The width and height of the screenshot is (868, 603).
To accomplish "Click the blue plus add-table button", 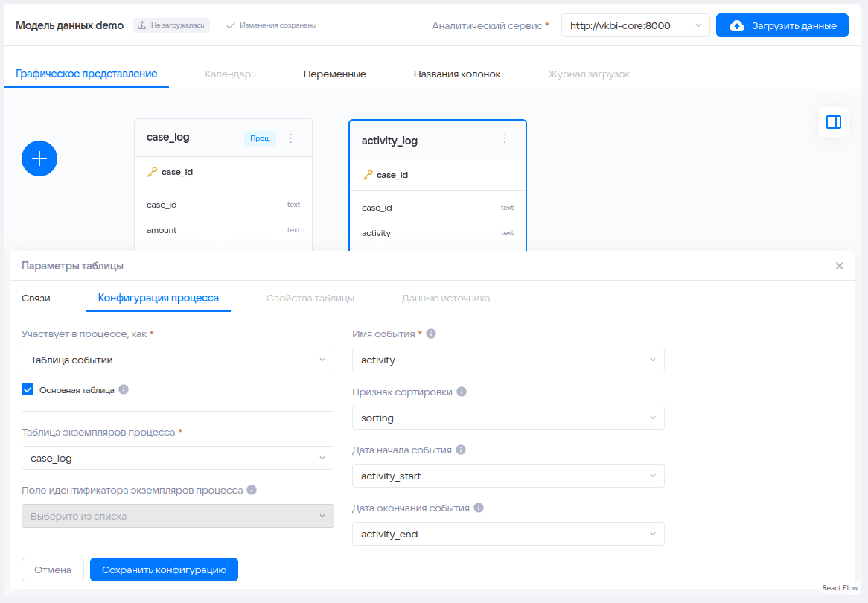I will tap(39, 159).
